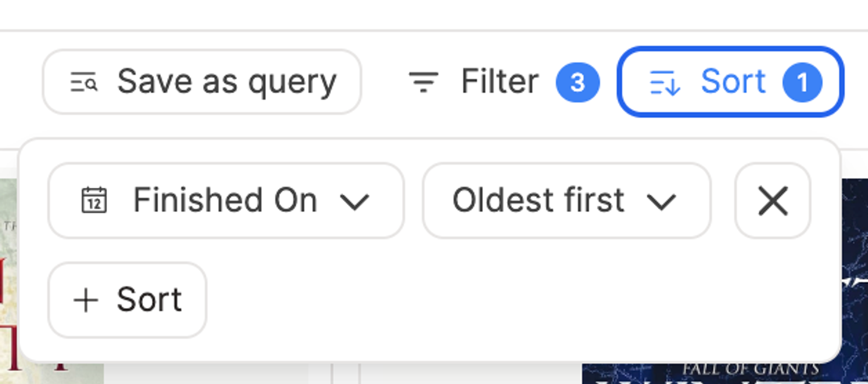Image resolution: width=868 pixels, height=384 pixels.
Task: Open the Oldest first order dropdown
Action: pyautogui.click(x=566, y=200)
